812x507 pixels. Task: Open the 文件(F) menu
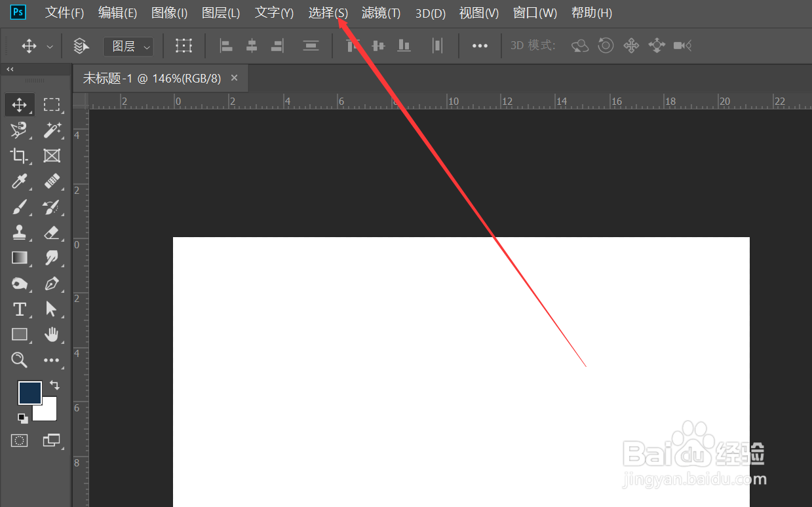[64, 12]
